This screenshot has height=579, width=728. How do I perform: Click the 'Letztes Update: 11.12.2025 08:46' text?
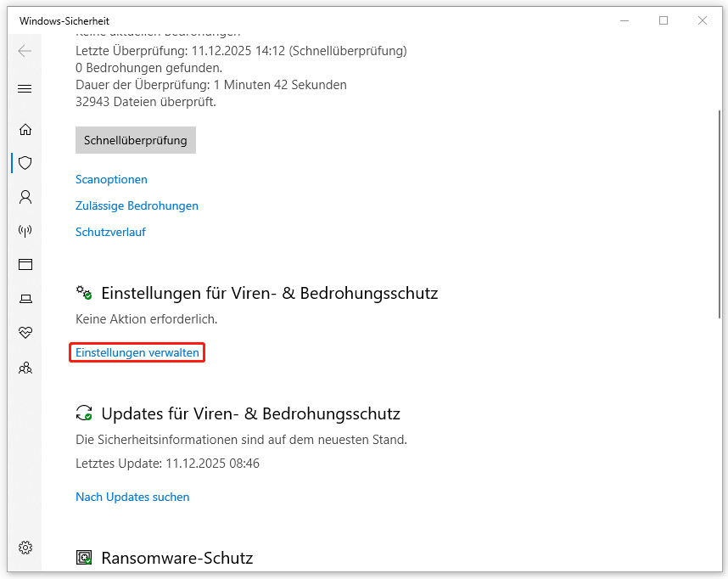click(x=168, y=464)
